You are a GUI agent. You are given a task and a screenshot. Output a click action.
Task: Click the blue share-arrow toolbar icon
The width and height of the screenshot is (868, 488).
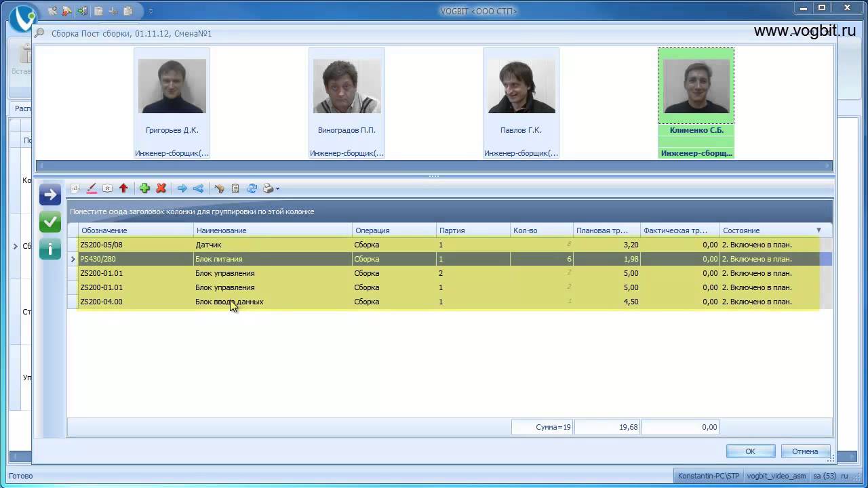198,188
